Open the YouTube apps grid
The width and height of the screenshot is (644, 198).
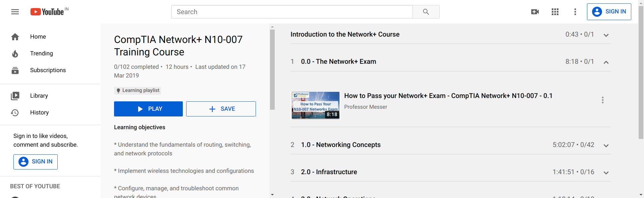555,12
